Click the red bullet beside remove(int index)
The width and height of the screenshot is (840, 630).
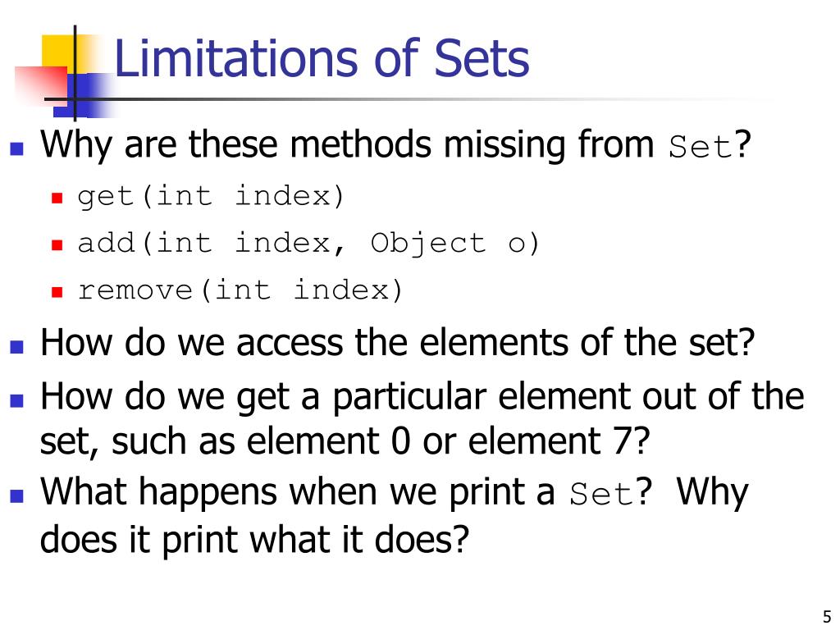pos(57,293)
